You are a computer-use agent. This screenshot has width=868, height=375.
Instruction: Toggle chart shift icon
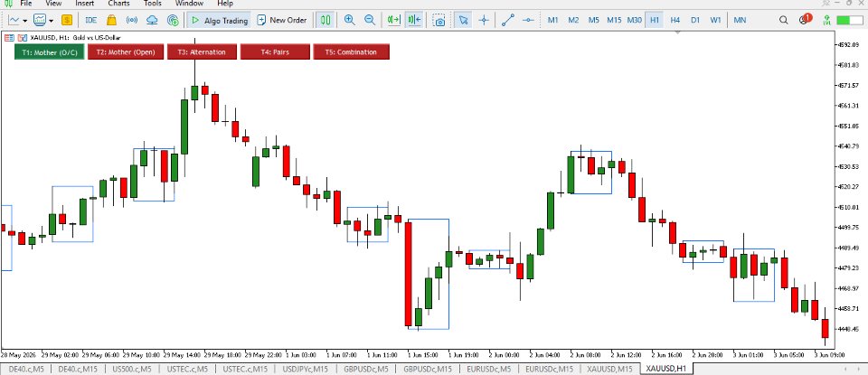point(414,21)
